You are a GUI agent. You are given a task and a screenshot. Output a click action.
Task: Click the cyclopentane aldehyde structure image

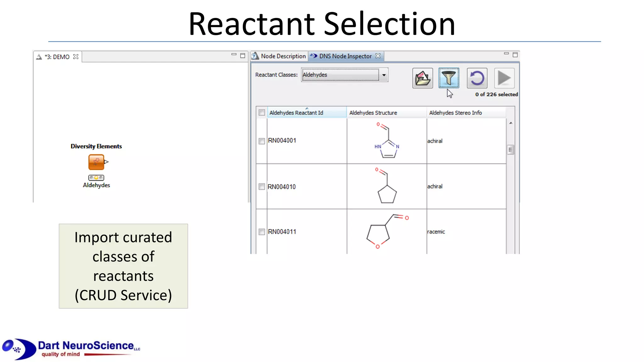coord(386,185)
